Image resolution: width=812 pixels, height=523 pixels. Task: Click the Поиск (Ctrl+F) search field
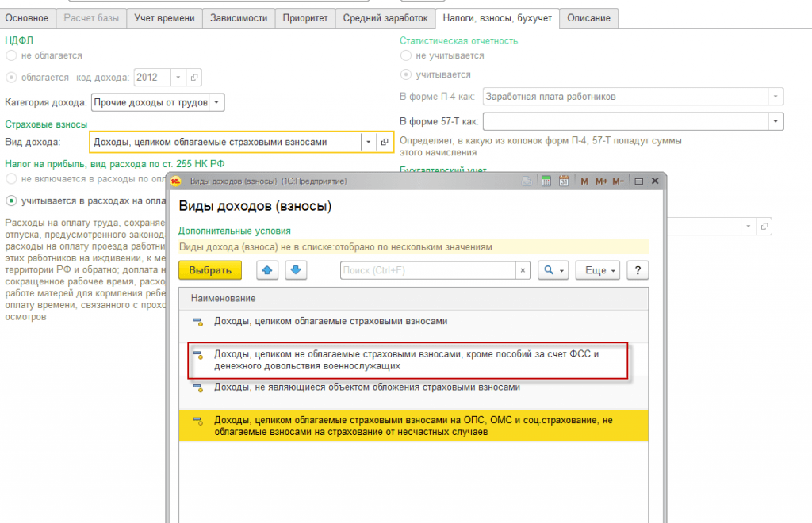point(428,270)
